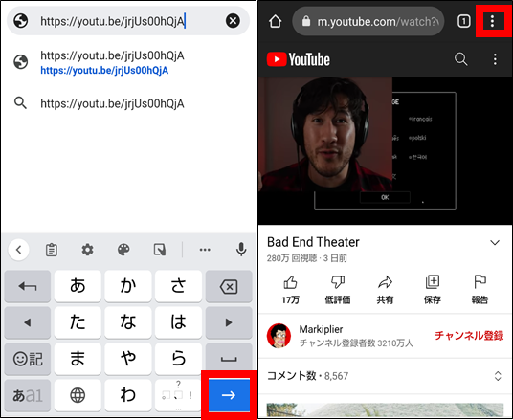The width and height of the screenshot is (513, 420).
Task: Tap the m.youtube.com address bar
Action: [x=368, y=22]
